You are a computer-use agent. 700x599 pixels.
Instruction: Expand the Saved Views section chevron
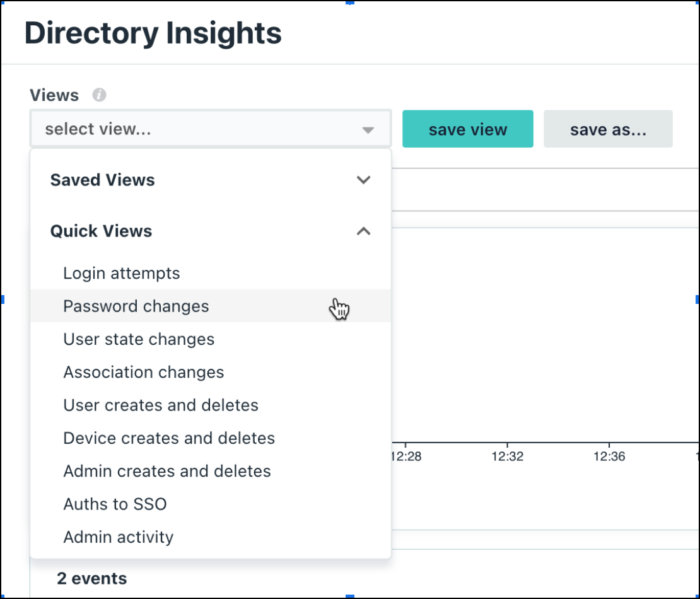pos(363,180)
